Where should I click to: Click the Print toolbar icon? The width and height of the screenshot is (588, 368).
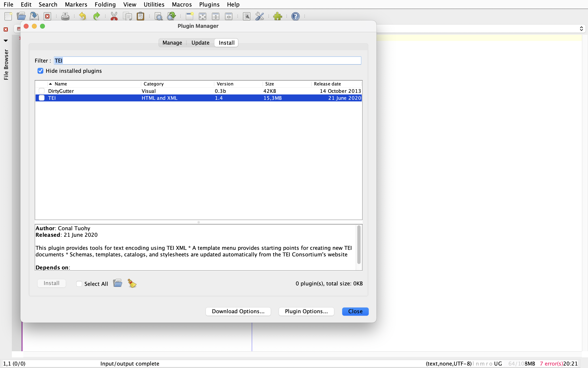[x=65, y=16]
